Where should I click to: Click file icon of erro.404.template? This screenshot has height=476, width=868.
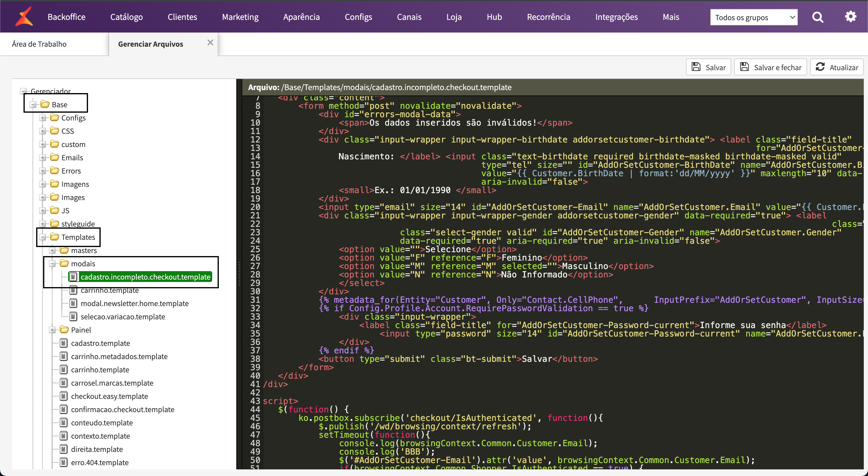(64, 462)
